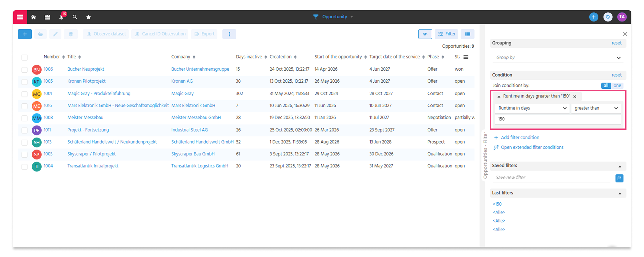
Task: Open the calendar icon in top bar
Action: [x=47, y=17]
